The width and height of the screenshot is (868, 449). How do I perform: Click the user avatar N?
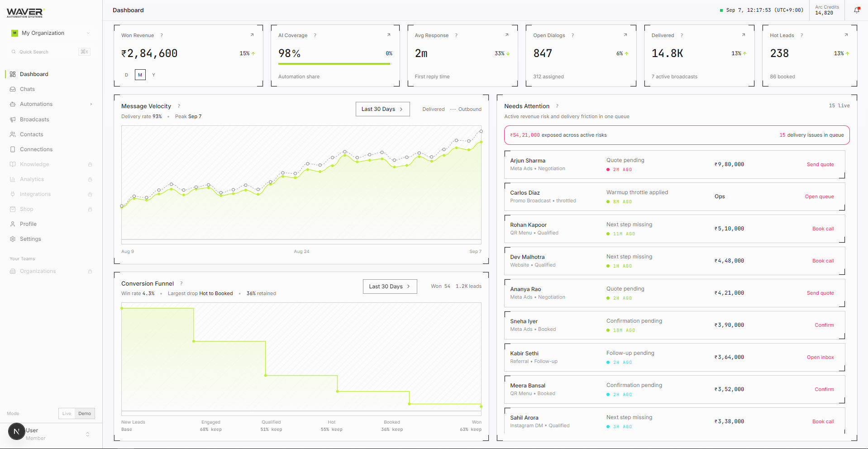[x=17, y=431]
